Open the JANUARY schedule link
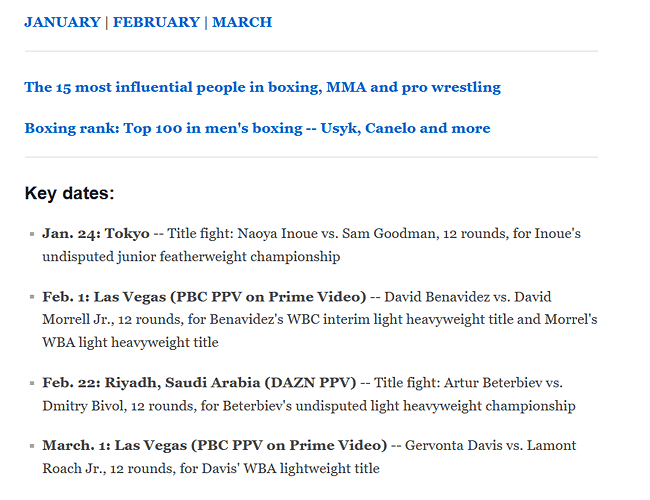 pyautogui.click(x=63, y=22)
